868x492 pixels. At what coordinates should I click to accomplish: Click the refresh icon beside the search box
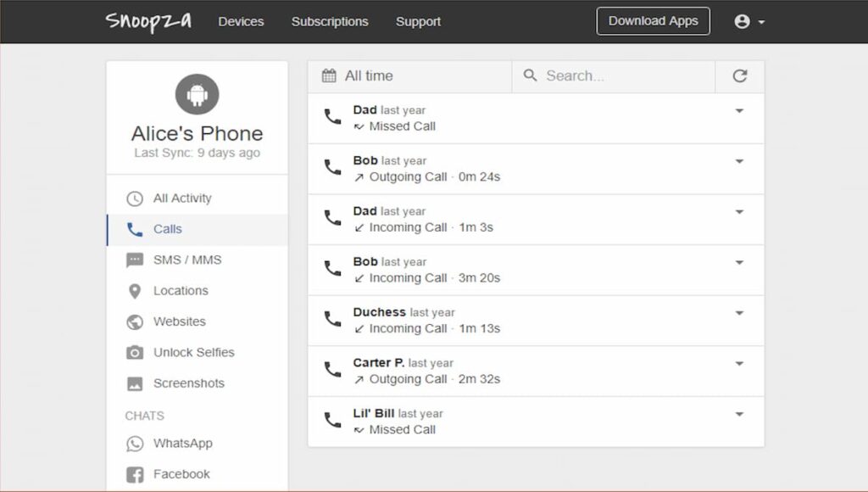[739, 75]
